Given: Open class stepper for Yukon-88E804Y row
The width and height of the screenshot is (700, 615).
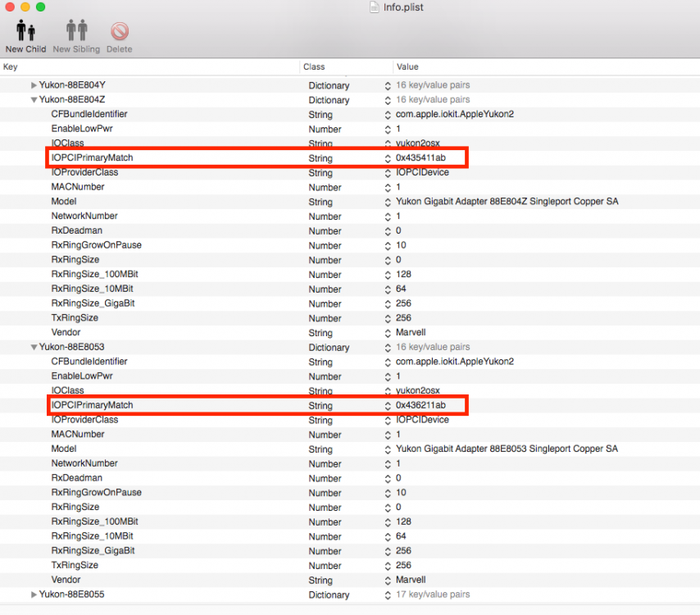Looking at the screenshot, I should (x=388, y=86).
